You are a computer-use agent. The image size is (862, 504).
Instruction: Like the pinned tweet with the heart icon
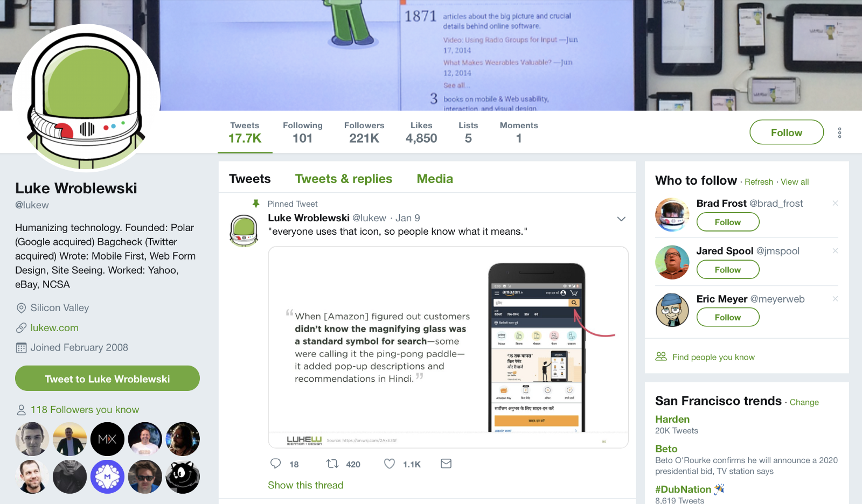click(390, 464)
